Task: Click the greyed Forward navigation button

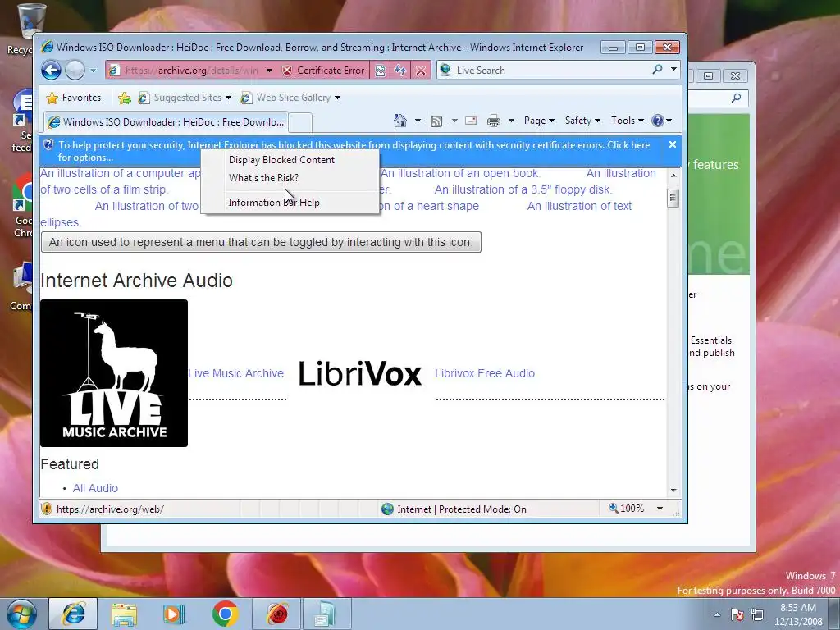Action: pos(75,71)
